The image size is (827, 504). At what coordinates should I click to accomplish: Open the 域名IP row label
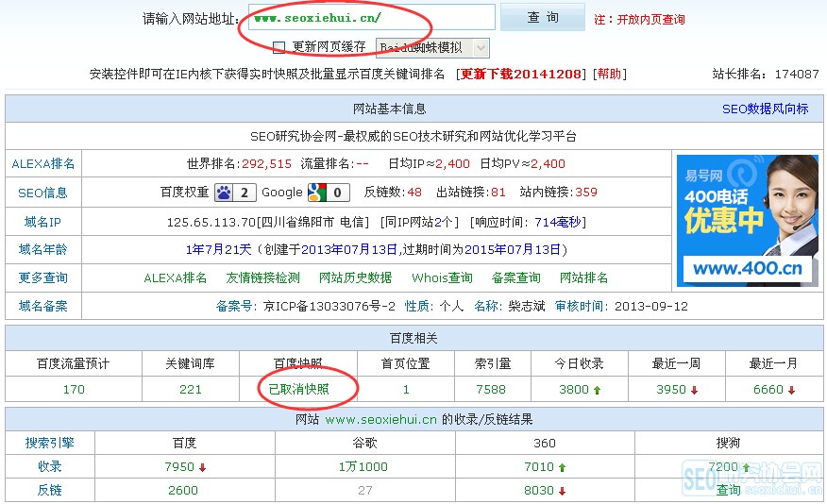coord(43,222)
